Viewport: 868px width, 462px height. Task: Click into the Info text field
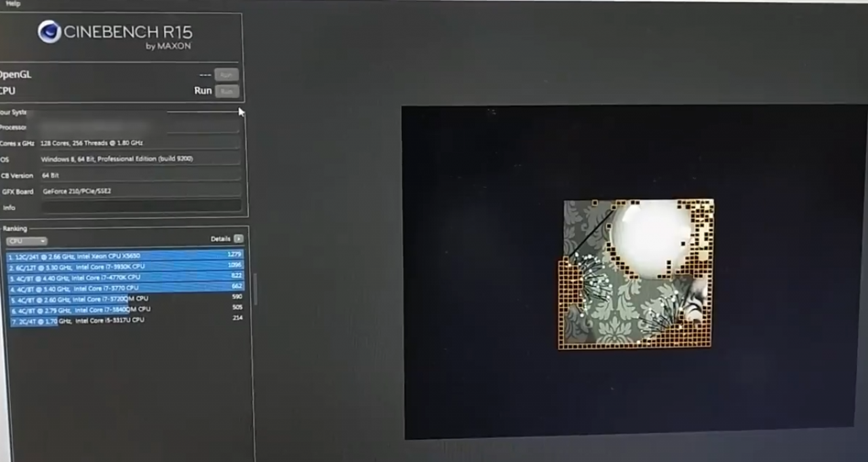(x=140, y=206)
